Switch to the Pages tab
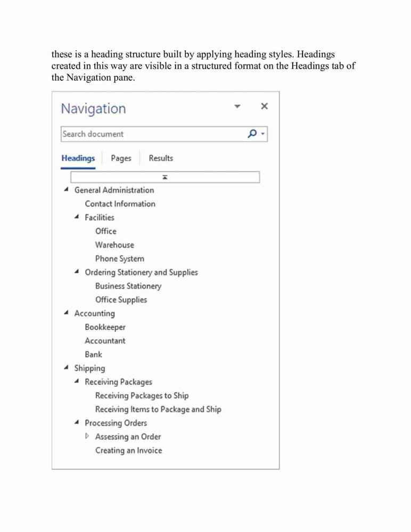The height and width of the screenshot is (532, 411). click(x=121, y=158)
